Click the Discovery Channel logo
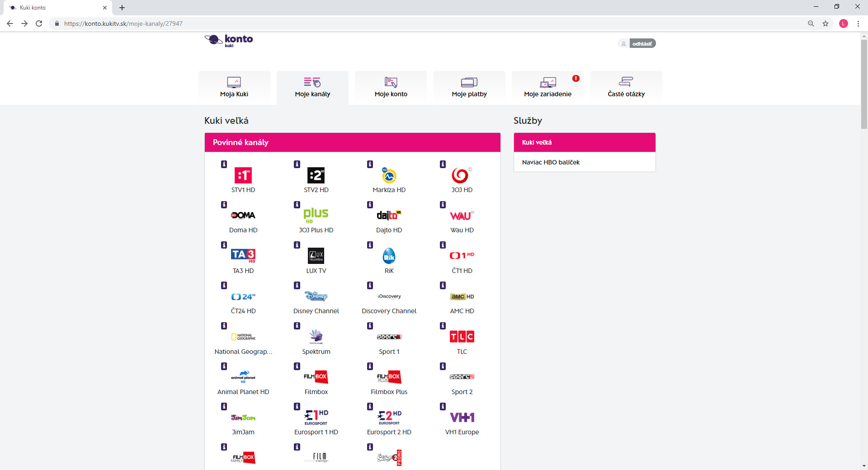Image resolution: width=868 pixels, height=470 pixels. click(389, 296)
